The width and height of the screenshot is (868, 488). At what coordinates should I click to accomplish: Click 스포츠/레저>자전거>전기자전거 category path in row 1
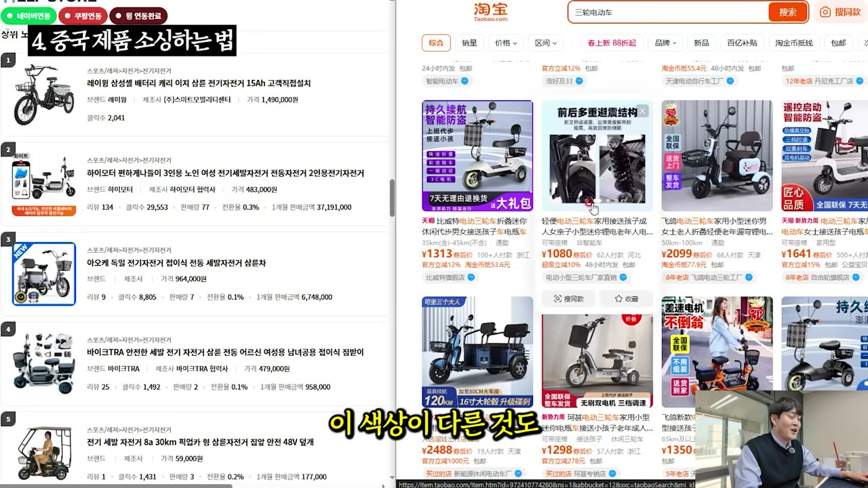click(129, 71)
